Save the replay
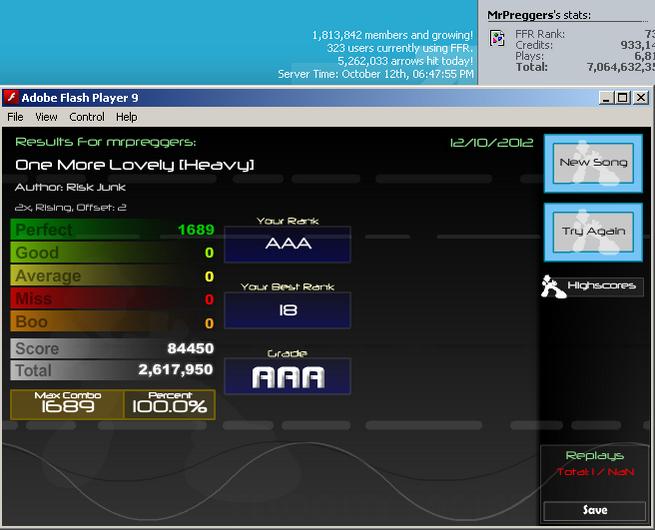655x530 pixels. tap(595, 510)
